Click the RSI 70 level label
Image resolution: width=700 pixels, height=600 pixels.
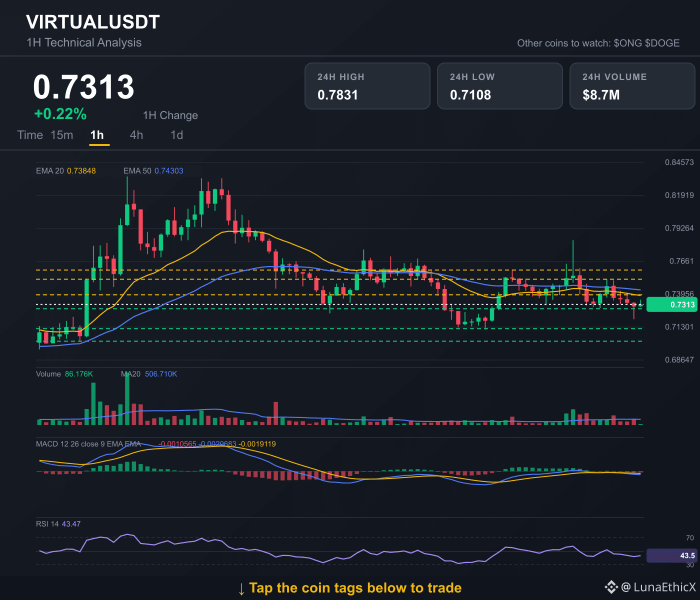(690, 538)
